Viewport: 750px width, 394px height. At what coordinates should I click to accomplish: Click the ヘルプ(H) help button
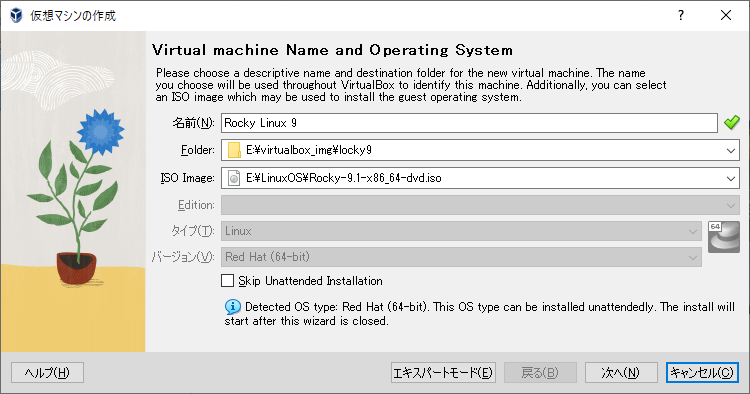coord(47,372)
